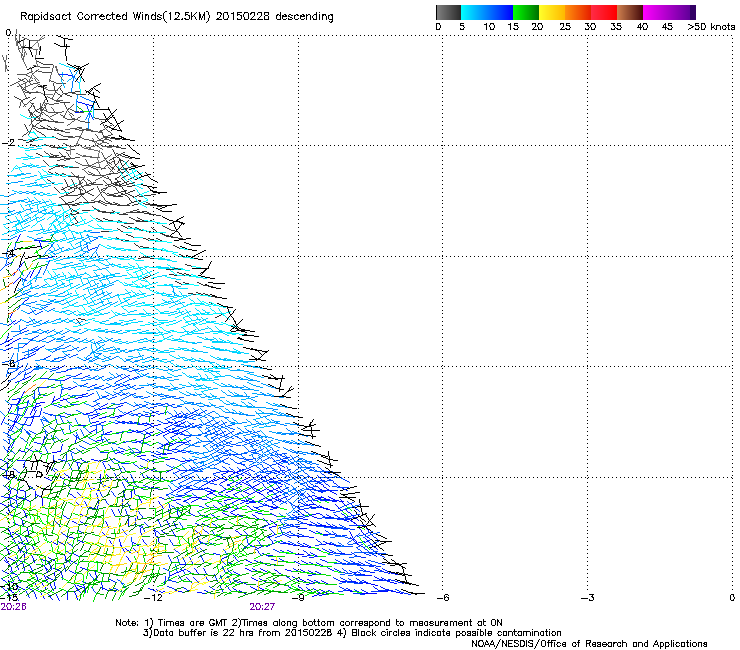The height and width of the screenshot is (650, 740).
Task: Pick the blue 10–15 knots legend segment
Action: pos(500,12)
